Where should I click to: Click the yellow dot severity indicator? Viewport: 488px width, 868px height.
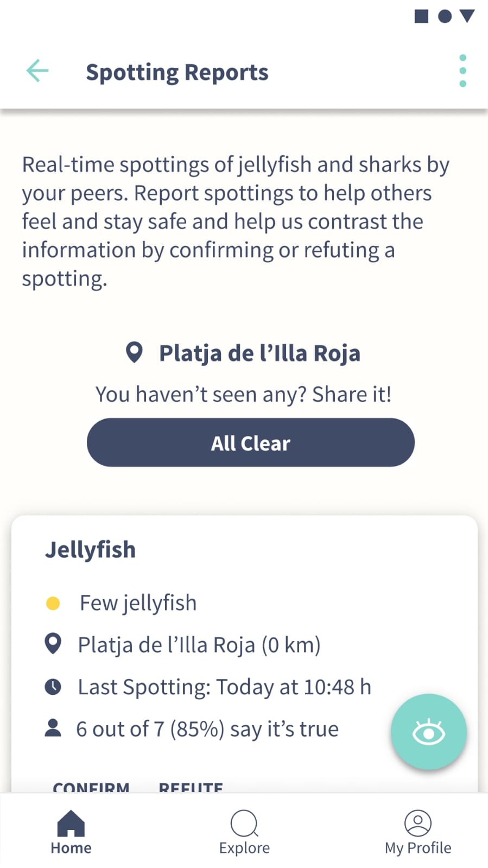coord(53,603)
